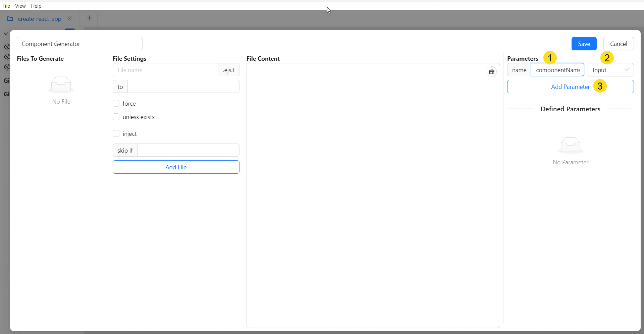Toggle the inject checkbox
Image resolution: width=644 pixels, height=334 pixels.
pyautogui.click(x=116, y=133)
